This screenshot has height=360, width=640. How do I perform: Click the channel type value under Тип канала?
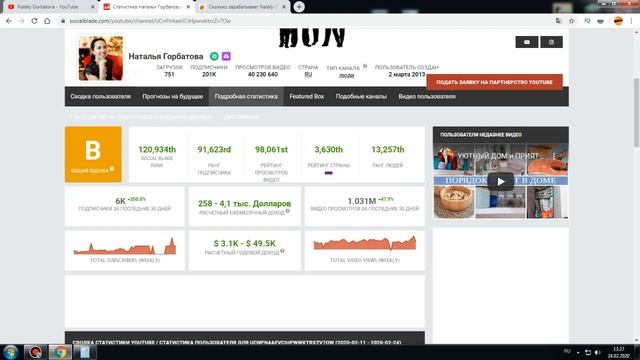(x=347, y=75)
